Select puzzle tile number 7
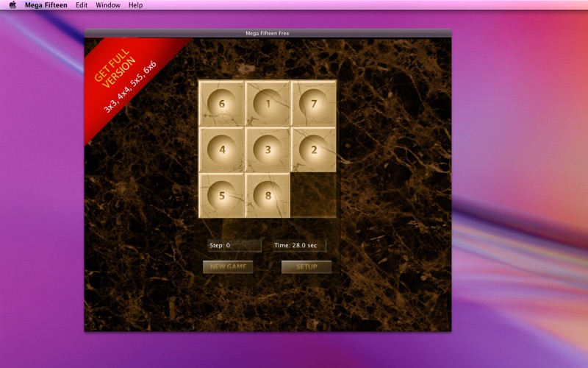588x368 pixels. click(314, 103)
